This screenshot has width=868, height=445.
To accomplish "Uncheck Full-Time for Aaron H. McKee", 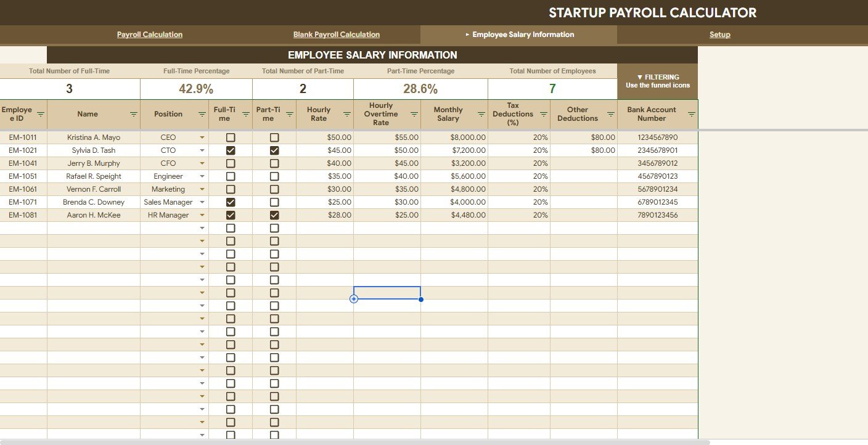I will tap(231, 215).
